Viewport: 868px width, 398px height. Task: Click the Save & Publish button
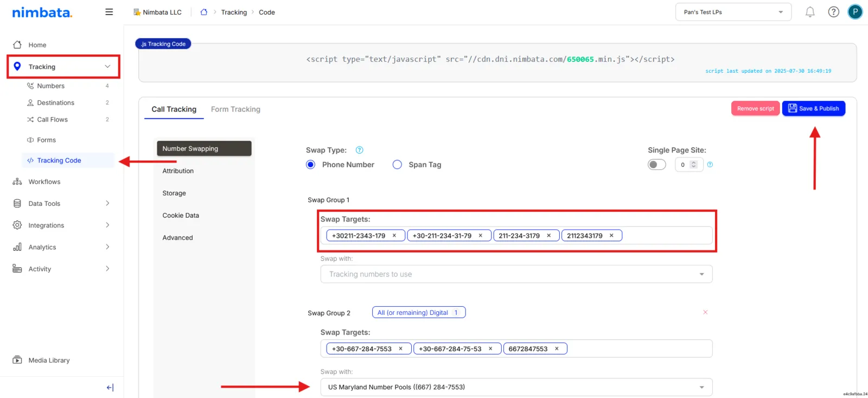814,109
